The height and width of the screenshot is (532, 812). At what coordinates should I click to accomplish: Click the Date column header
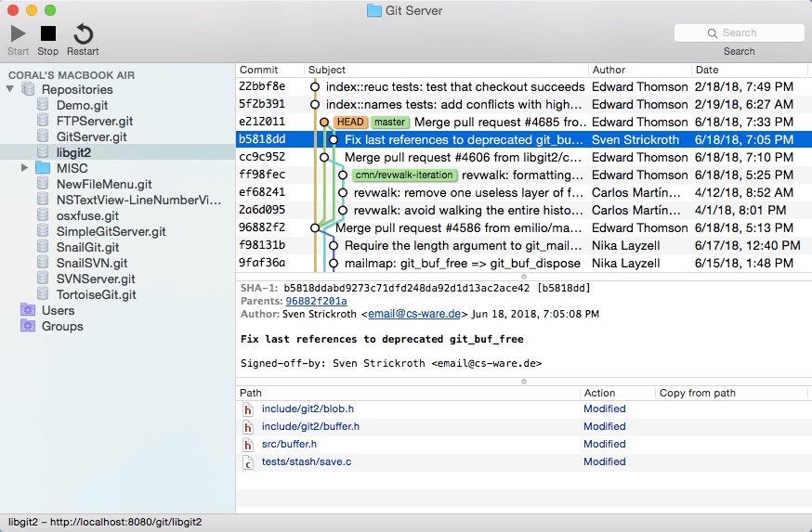pos(750,70)
